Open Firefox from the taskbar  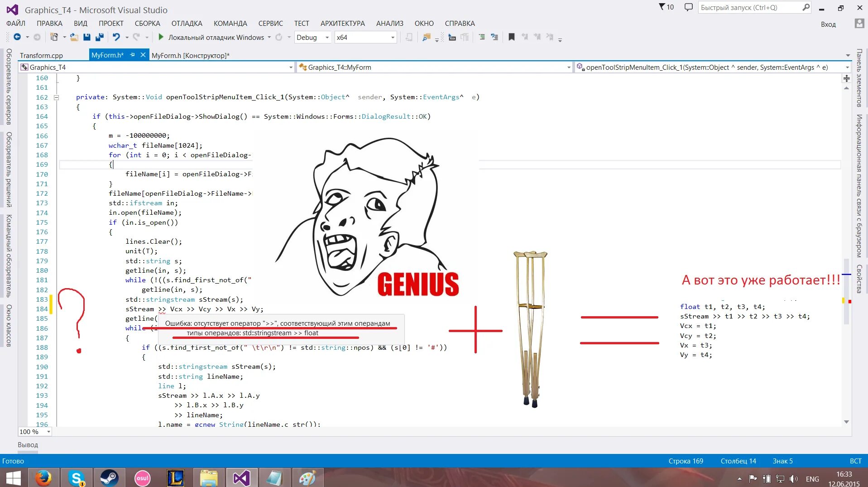tap(43, 478)
